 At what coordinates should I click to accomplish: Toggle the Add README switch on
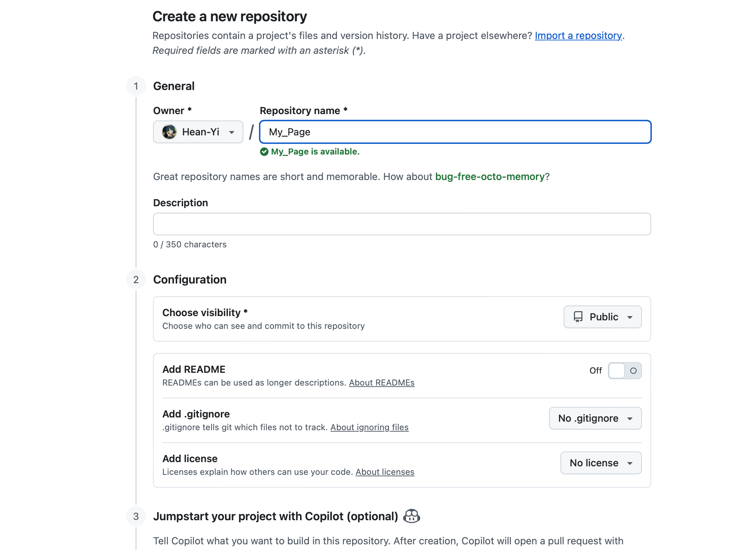pos(625,371)
